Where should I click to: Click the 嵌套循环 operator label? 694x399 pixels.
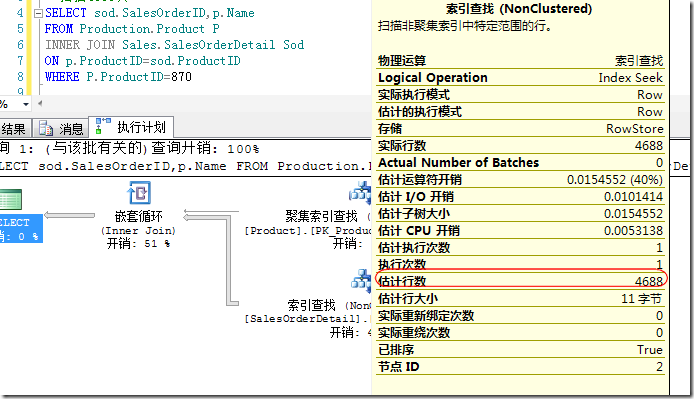pyautogui.click(x=139, y=216)
